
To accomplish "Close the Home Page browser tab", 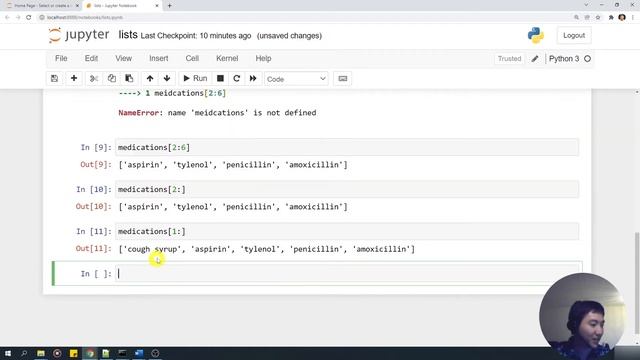I will tap(77, 6).
